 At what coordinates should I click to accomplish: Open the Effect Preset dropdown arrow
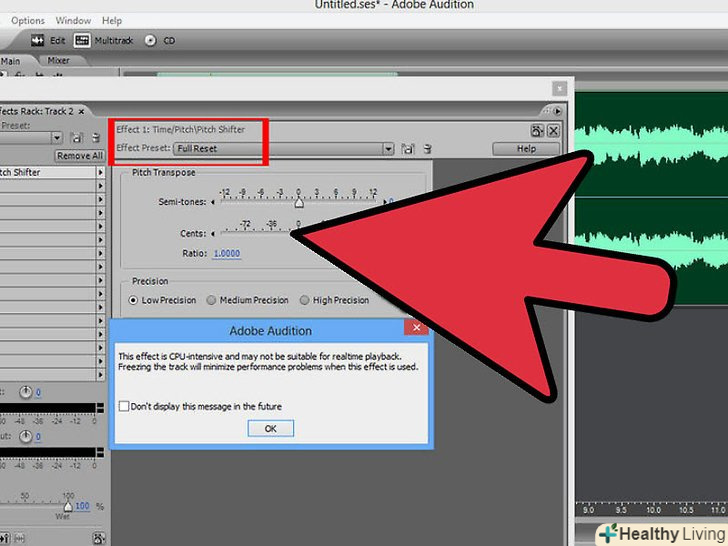pyautogui.click(x=388, y=149)
